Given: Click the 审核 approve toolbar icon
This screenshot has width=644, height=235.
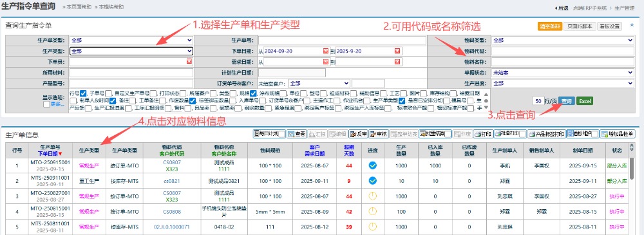Looking at the screenshot, I should (x=378, y=134).
